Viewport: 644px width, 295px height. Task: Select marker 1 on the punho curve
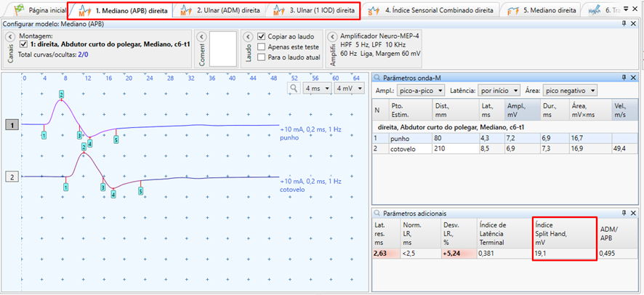44,134
